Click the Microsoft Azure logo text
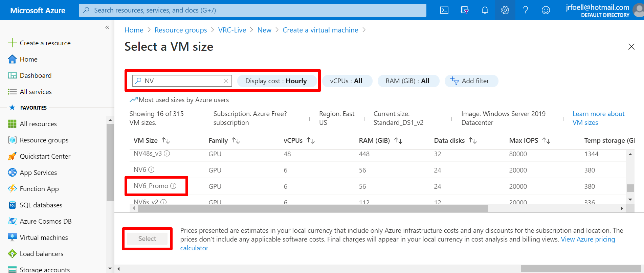The width and height of the screenshot is (644, 273). coord(38,10)
